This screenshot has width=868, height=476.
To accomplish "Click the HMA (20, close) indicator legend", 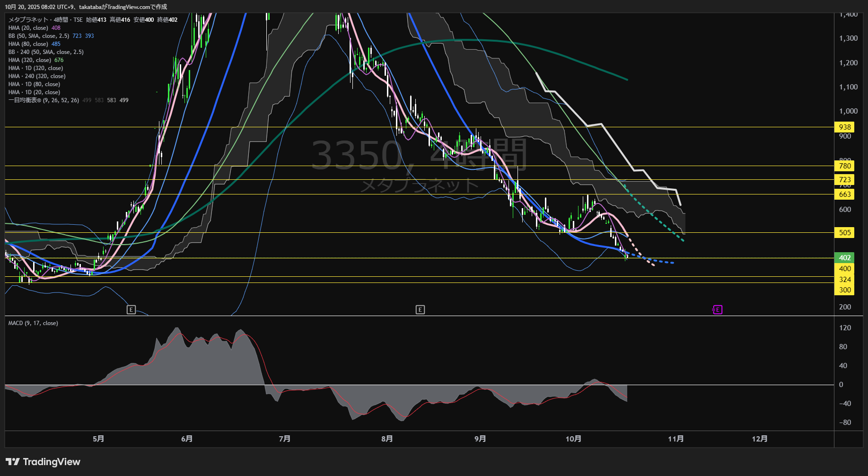I will [x=28, y=28].
